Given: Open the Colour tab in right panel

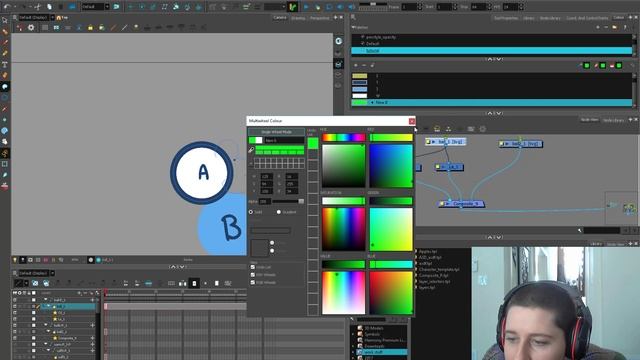Looking at the screenshot, I should (x=619, y=18).
